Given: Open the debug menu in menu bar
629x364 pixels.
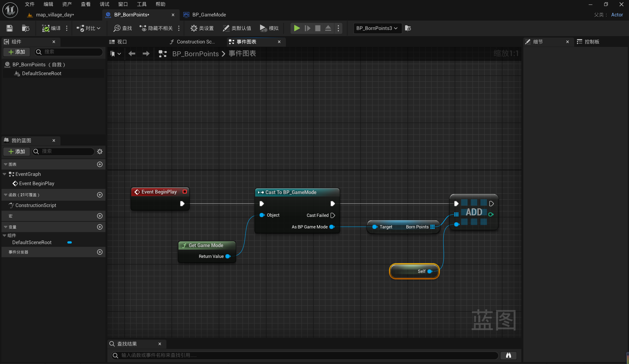Looking at the screenshot, I should coord(104,4).
